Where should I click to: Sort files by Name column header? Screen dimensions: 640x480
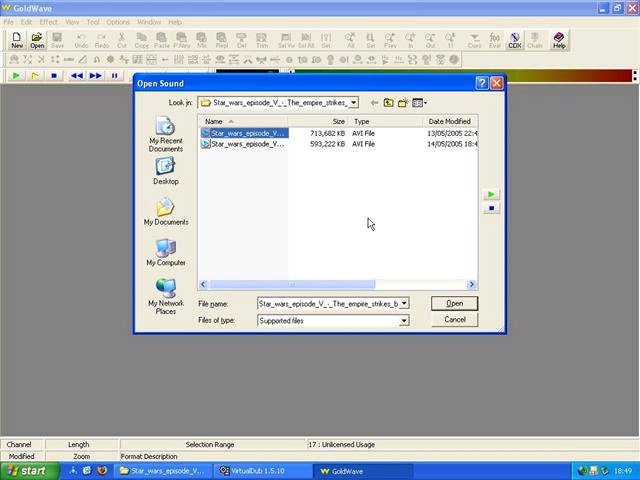click(x=242, y=121)
